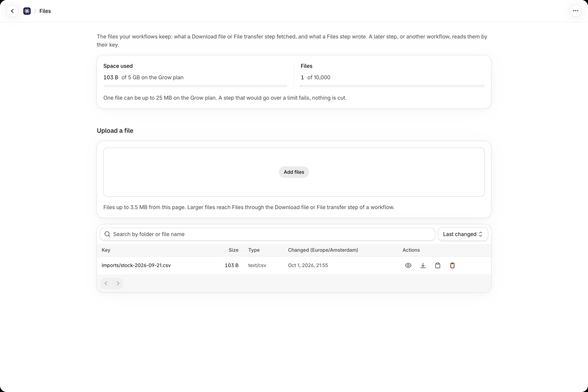
Task: Click the Oct 1, 2026, 21:55 date cell
Action: pyautogui.click(x=308, y=266)
